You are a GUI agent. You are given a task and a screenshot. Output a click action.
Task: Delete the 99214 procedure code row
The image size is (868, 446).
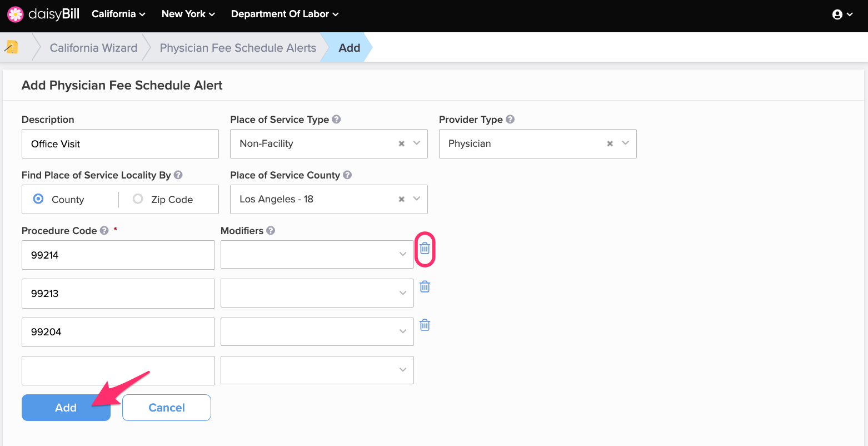click(x=425, y=248)
